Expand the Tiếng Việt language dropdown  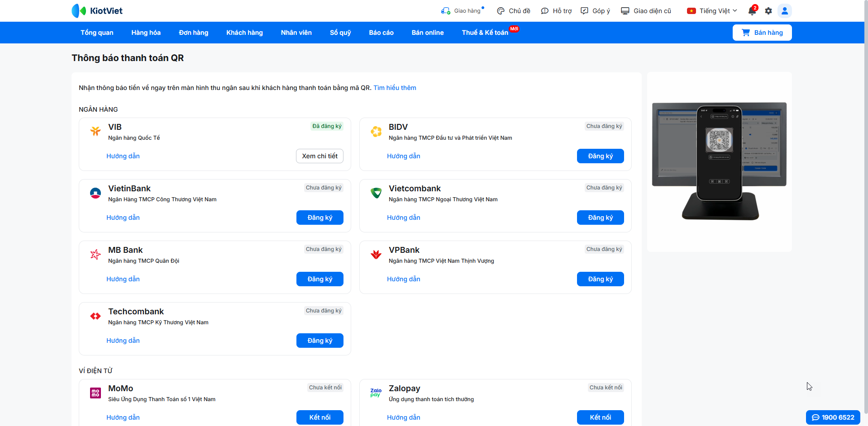tap(712, 11)
